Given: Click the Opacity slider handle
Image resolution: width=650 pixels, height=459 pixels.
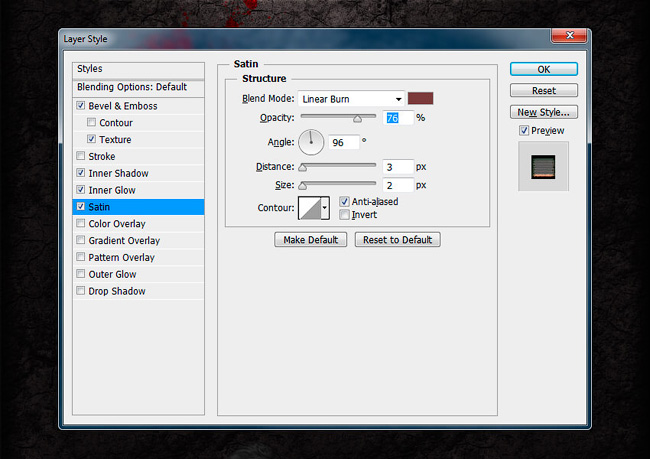Looking at the screenshot, I should tap(357, 119).
